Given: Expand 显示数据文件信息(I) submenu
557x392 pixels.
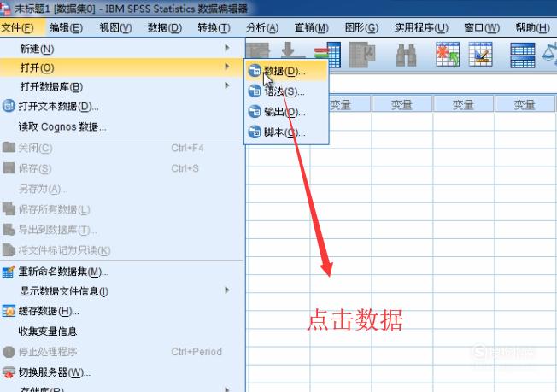Looking at the screenshot, I should click(x=121, y=291).
